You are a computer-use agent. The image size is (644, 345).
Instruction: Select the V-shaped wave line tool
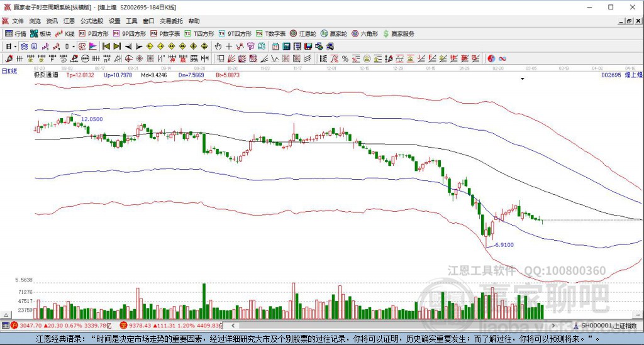pos(275,58)
